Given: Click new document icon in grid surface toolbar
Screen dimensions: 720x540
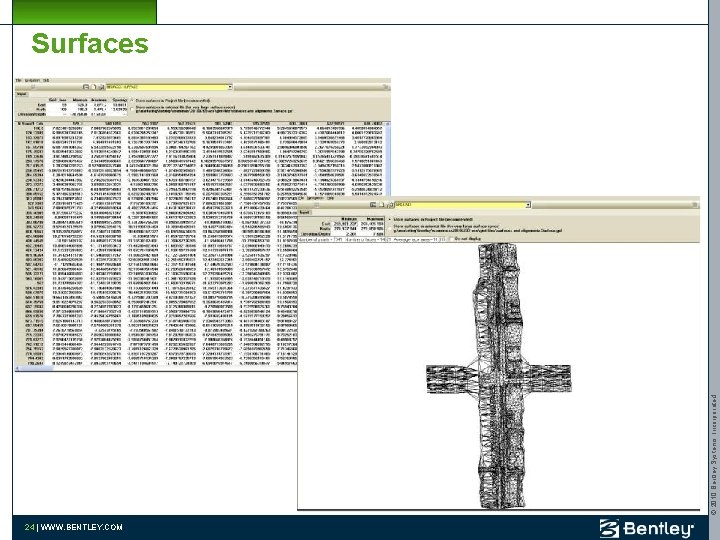Looking at the screenshot, I should (94, 87).
